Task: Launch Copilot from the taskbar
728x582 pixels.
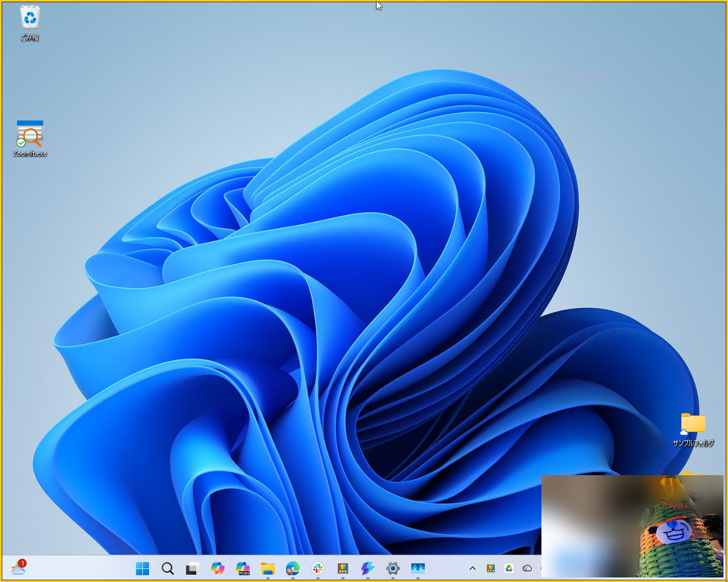Action: [x=218, y=568]
